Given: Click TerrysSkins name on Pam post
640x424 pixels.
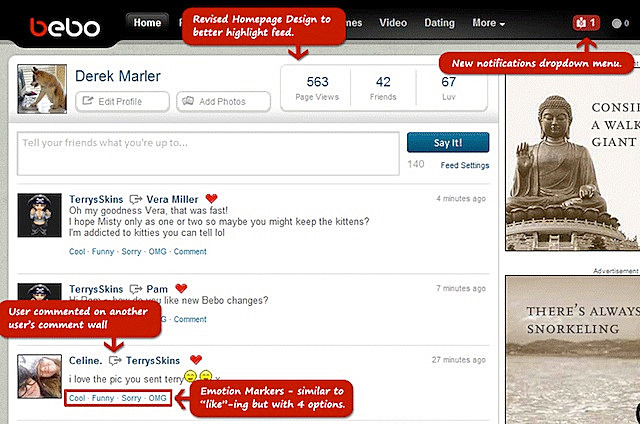Looking at the screenshot, I should (x=96, y=289).
